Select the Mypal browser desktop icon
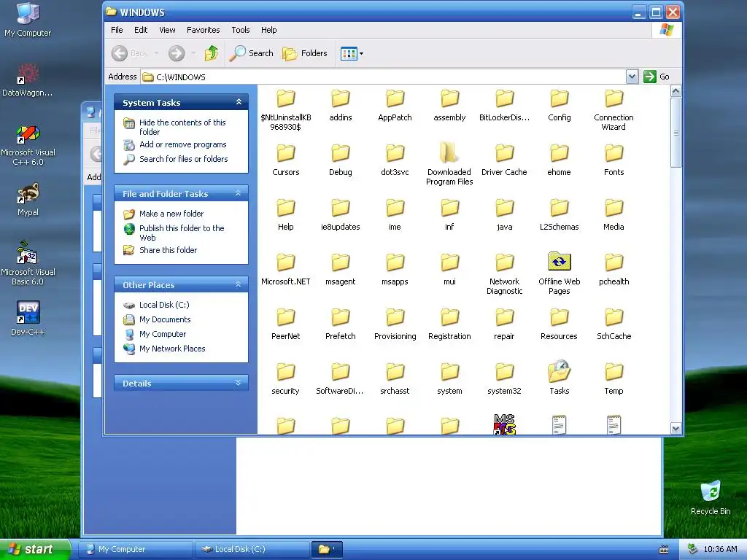Image resolution: width=747 pixels, height=560 pixels. pos(28,199)
